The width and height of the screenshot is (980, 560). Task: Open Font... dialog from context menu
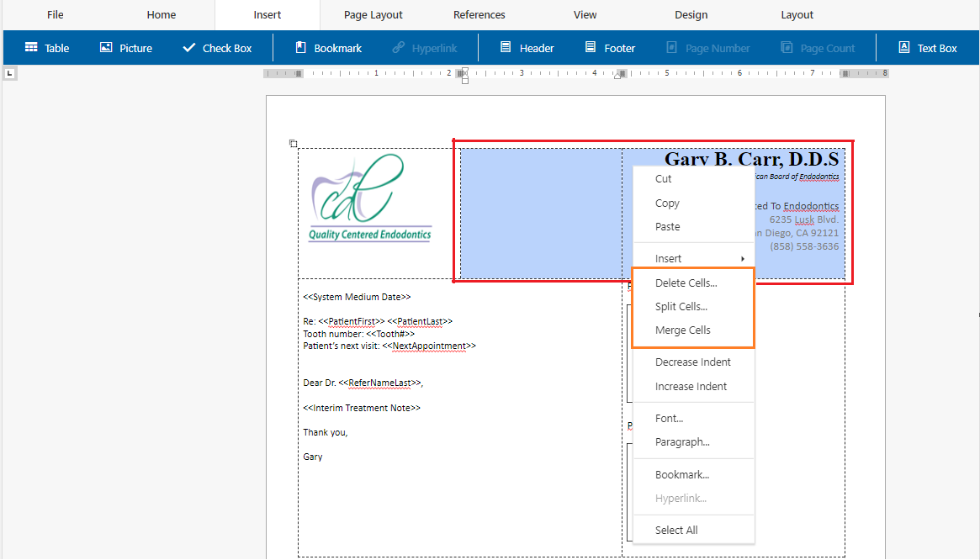tap(669, 418)
